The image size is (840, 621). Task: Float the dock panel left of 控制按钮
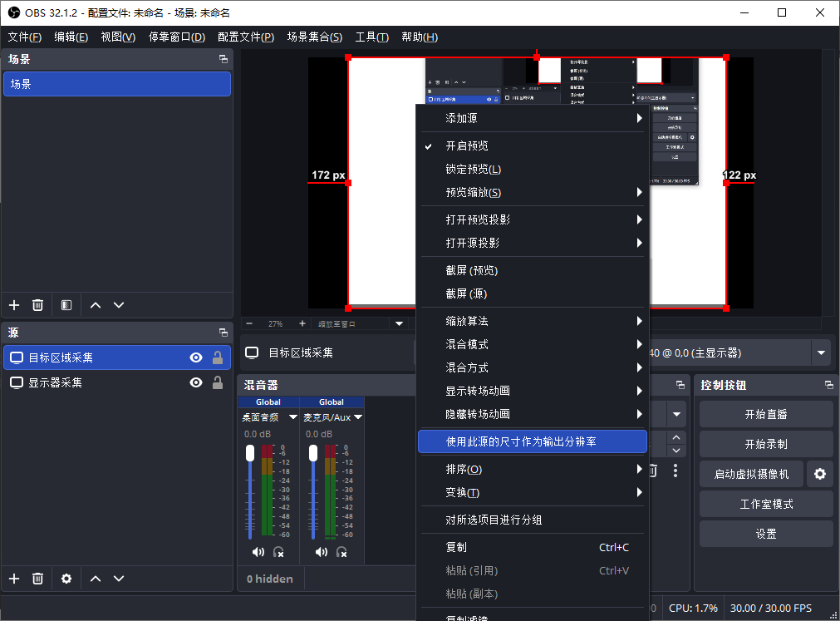680,385
